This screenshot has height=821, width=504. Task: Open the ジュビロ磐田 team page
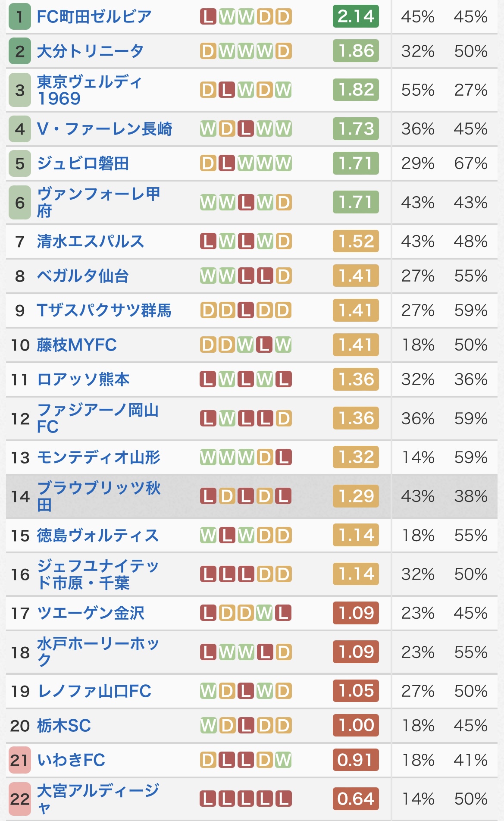coord(83,163)
